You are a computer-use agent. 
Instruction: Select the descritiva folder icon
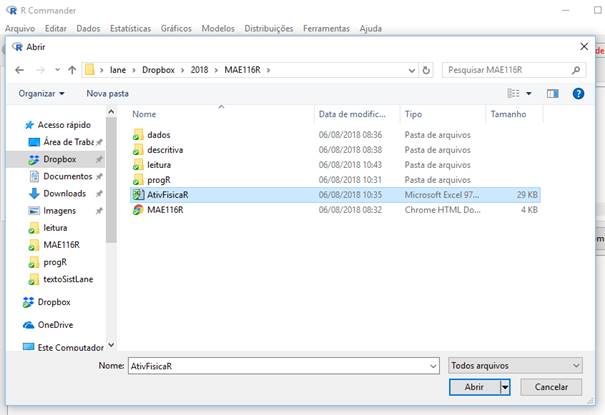tap(138, 150)
